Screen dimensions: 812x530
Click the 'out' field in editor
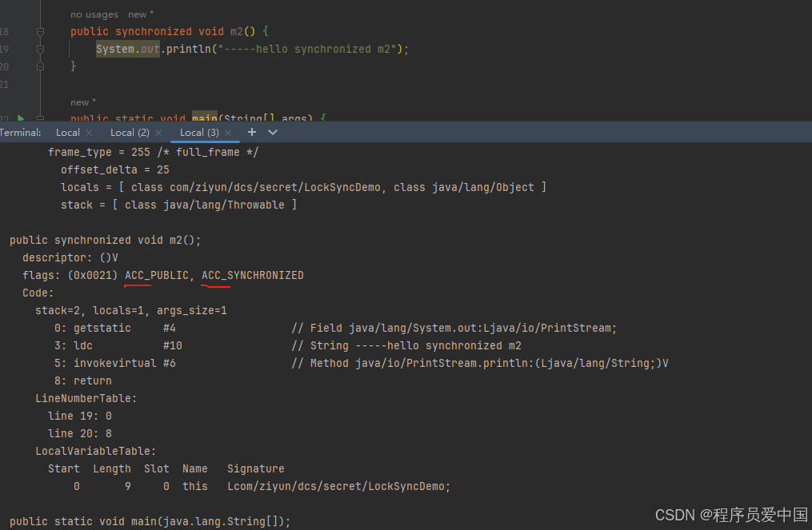[150, 50]
